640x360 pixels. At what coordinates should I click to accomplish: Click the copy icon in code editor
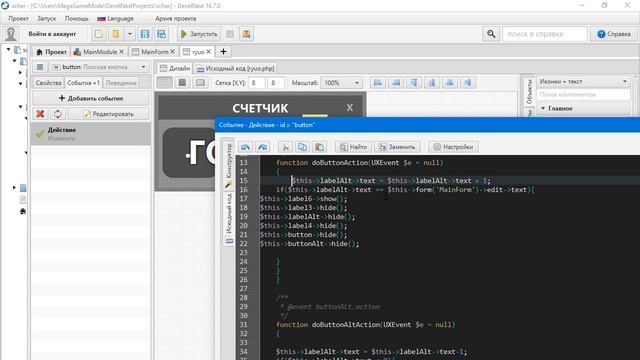point(302,147)
